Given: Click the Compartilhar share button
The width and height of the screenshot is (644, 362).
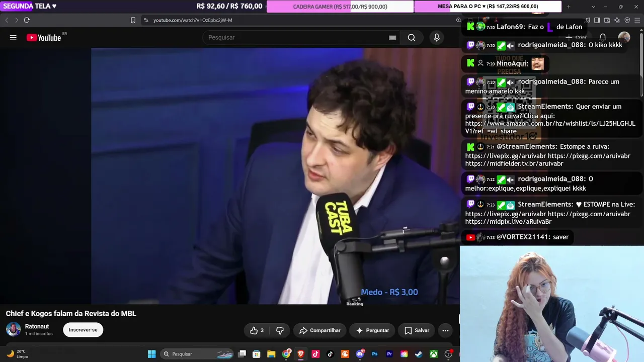Looking at the screenshot, I should 320,330.
